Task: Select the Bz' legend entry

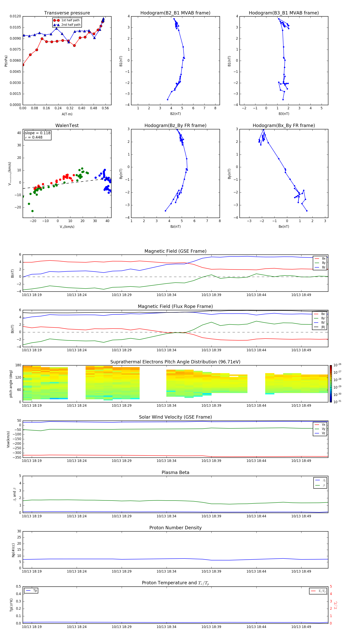Action: (x=320, y=323)
